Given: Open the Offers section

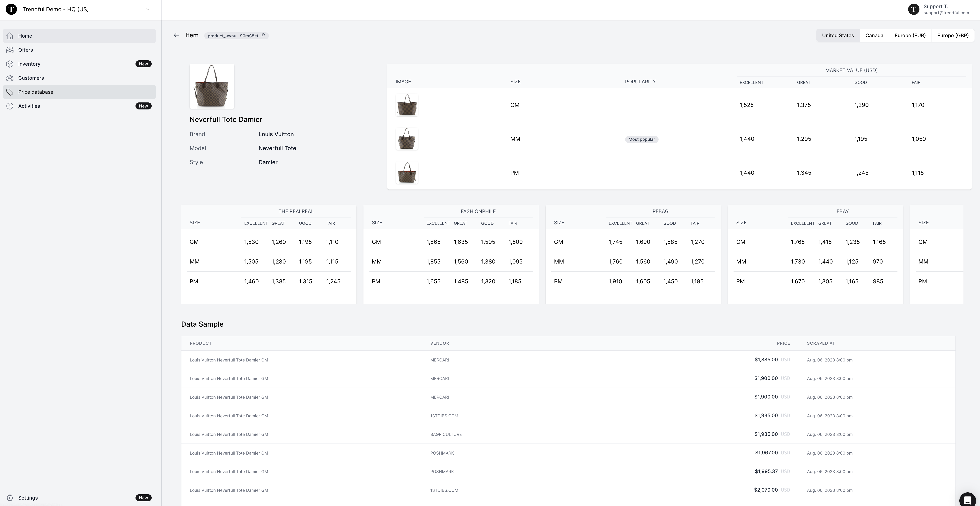Looking at the screenshot, I should pos(79,50).
